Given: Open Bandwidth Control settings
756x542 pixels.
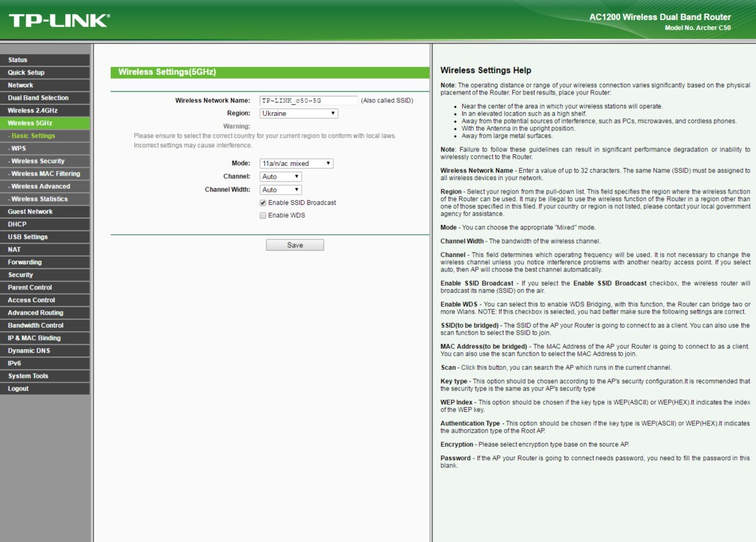Looking at the screenshot, I should pyautogui.click(x=35, y=325).
